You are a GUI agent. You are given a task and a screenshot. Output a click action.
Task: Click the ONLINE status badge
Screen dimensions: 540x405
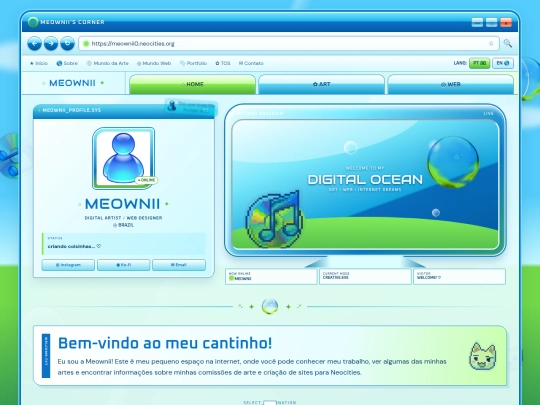(x=146, y=180)
